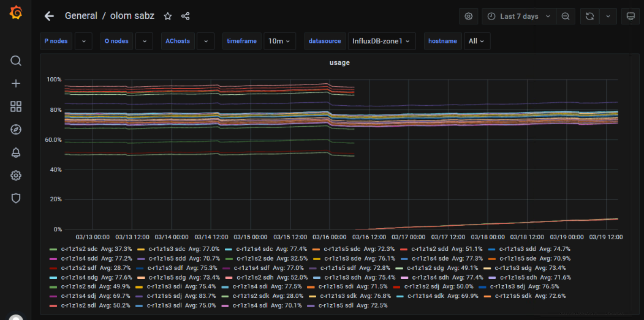Open the Explore compass icon
Image resolution: width=644 pixels, height=320 pixels.
coord(16,129)
